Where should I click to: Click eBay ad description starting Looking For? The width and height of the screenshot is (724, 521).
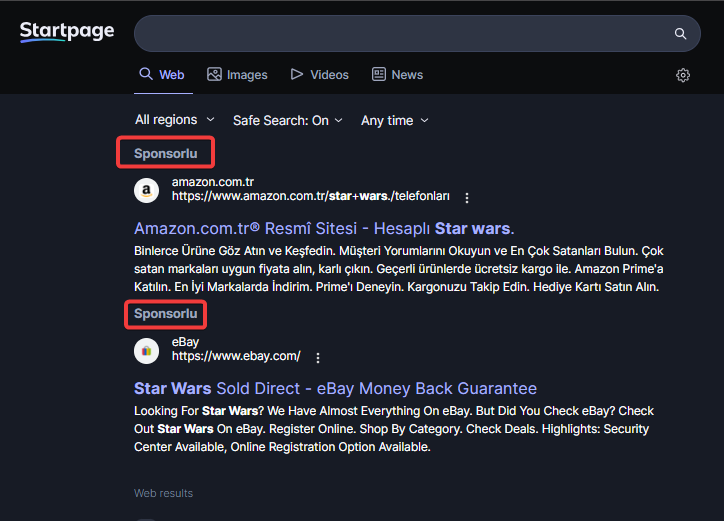click(394, 429)
